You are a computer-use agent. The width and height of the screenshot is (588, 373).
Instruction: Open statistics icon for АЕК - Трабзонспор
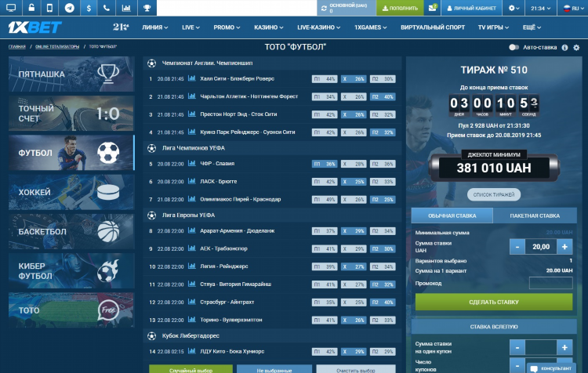(x=191, y=248)
